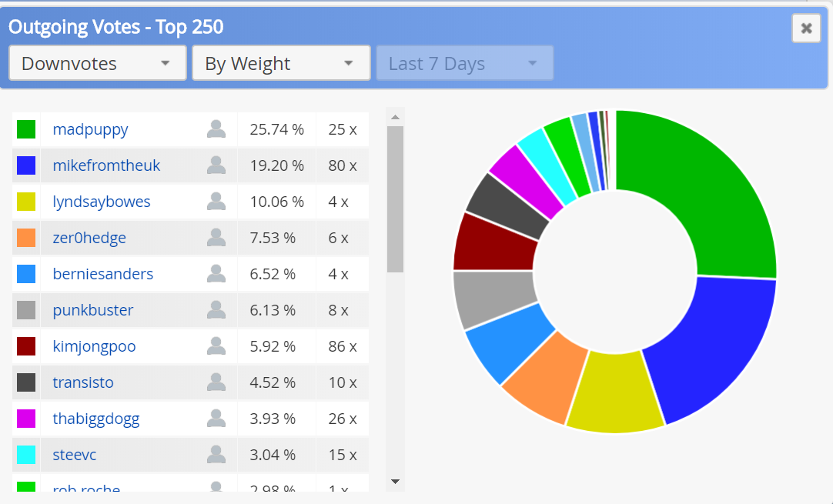Click the profile icon beside mikefromtheuk
Image resolution: width=833 pixels, height=504 pixels.
(216, 165)
